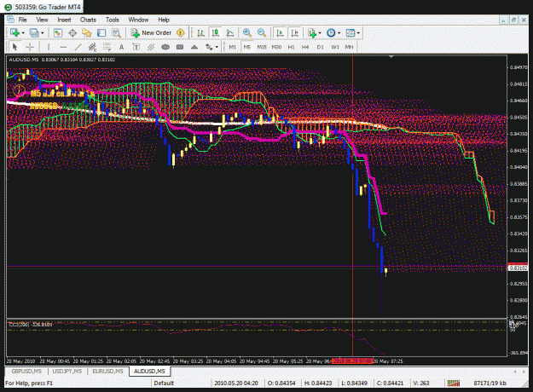This screenshot has height=392, width=533.
Task: Expand the Profiles dropdown arrow
Action: click(43, 33)
